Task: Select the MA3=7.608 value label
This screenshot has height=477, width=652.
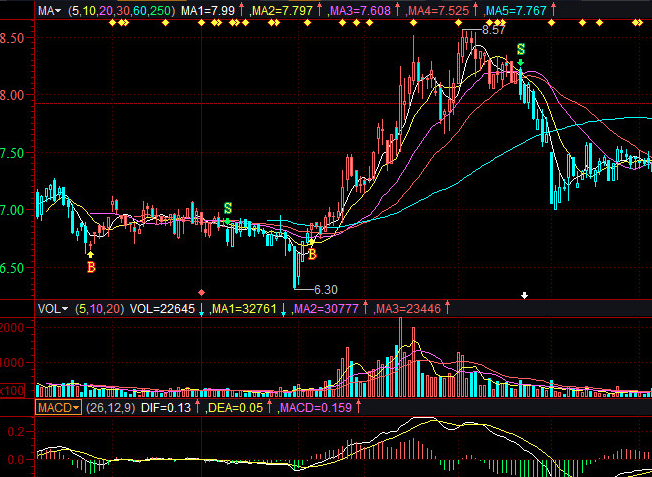Action: tap(361, 10)
